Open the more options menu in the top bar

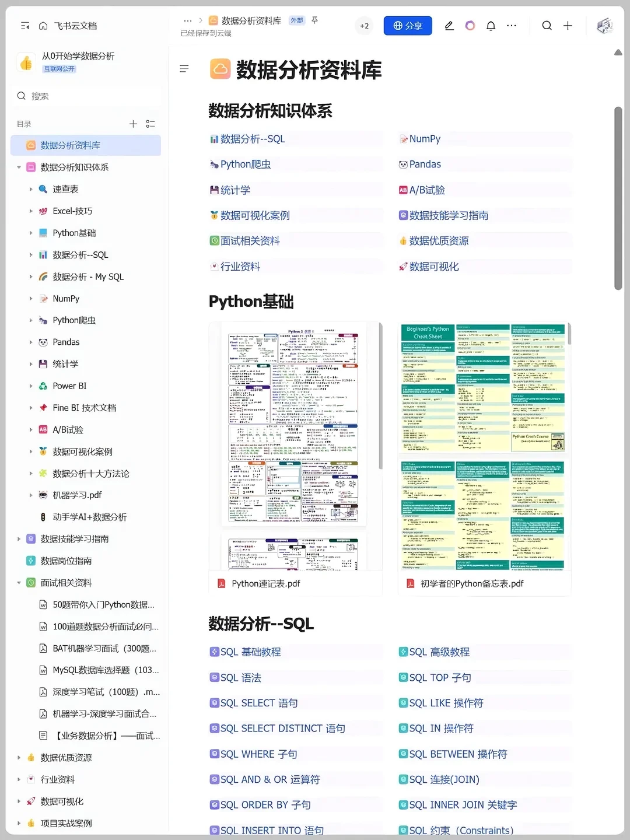pos(512,26)
